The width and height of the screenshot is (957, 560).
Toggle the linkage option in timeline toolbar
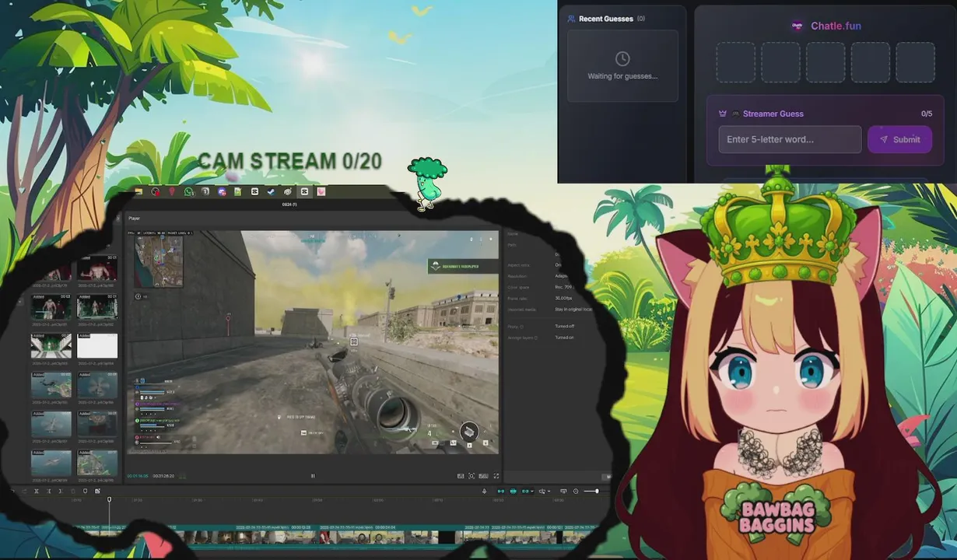click(525, 492)
